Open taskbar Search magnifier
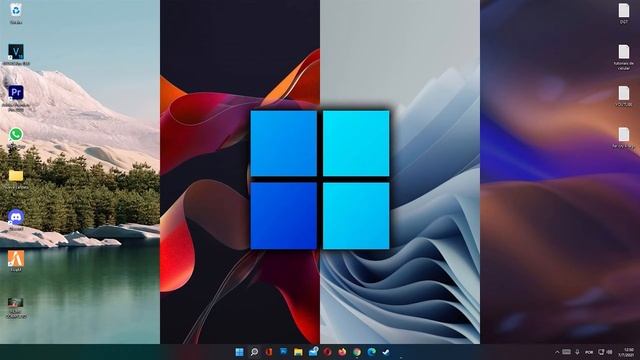The width and height of the screenshot is (640, 360). click(254, 352)
